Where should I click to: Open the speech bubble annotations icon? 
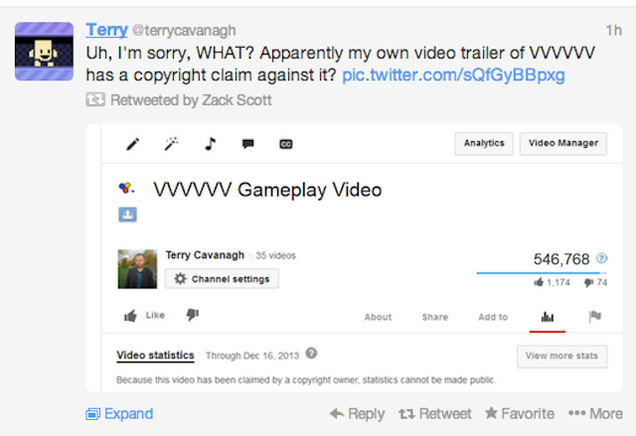coord(248,144)
